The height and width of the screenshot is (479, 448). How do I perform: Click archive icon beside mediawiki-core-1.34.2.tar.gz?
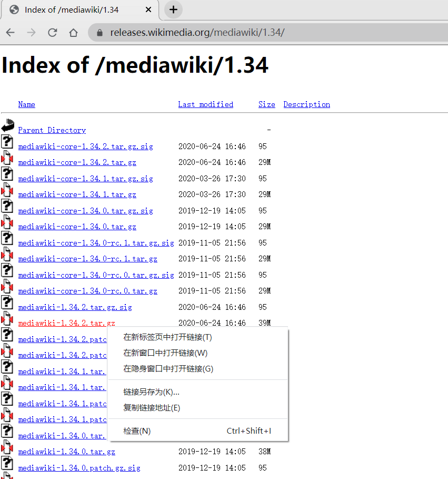[7, 158]
